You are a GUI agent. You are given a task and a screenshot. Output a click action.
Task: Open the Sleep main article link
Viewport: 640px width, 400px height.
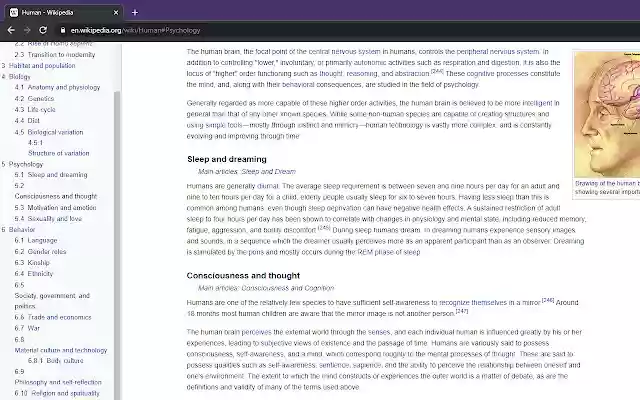pos(249,172)
